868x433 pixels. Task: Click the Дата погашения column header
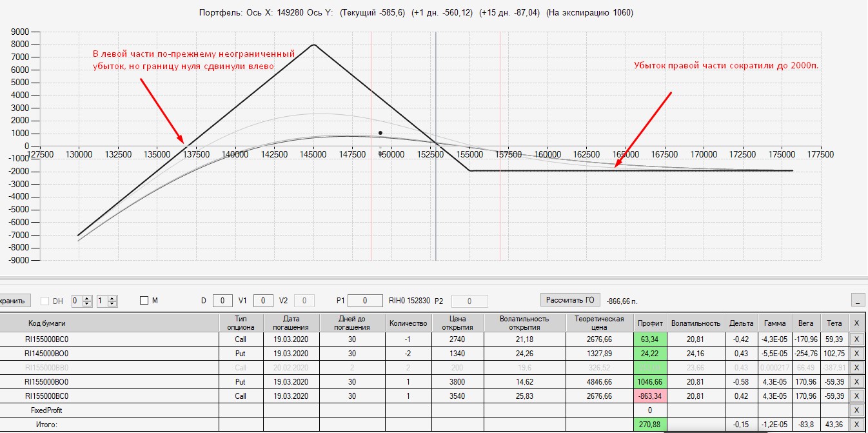[x=291, y=323]
